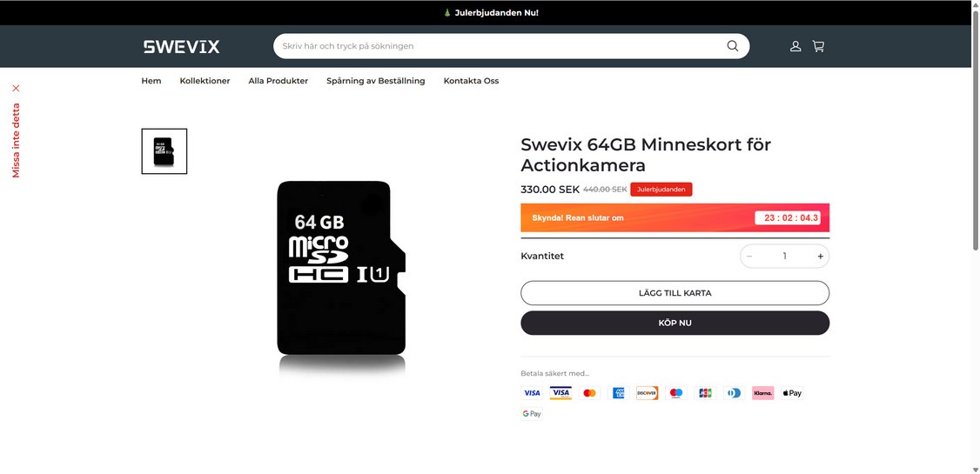
Task: Open Spårning av Beställning page
Action: (376, 81)
